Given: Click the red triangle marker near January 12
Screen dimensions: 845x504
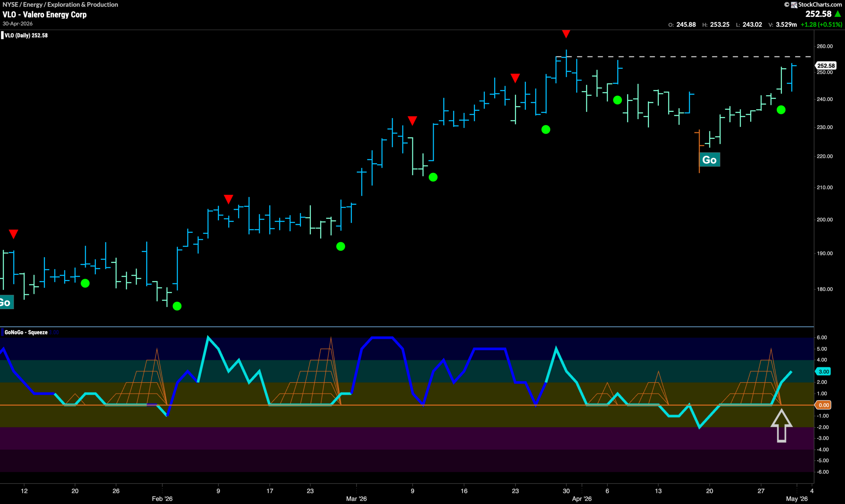Looking at the screenshot, I should 13,234.
